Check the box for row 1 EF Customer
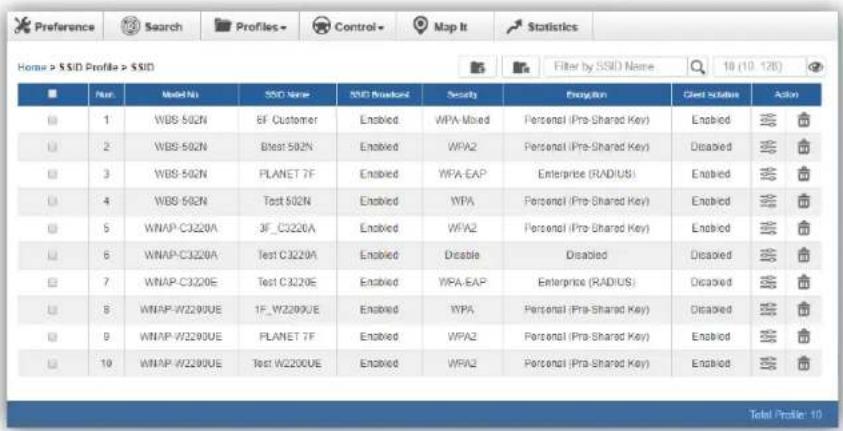Viewport: 843px width, 431px height. pyautogui.click(x=53, y=120)
